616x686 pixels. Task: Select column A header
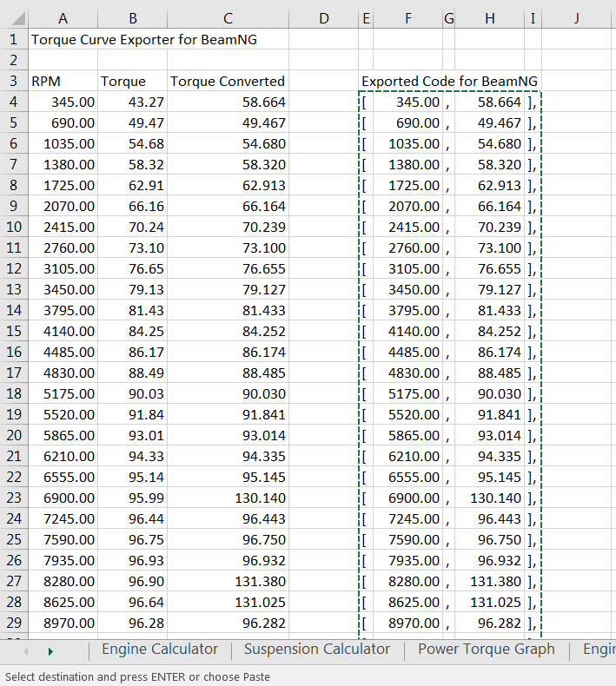coord(63,18)
